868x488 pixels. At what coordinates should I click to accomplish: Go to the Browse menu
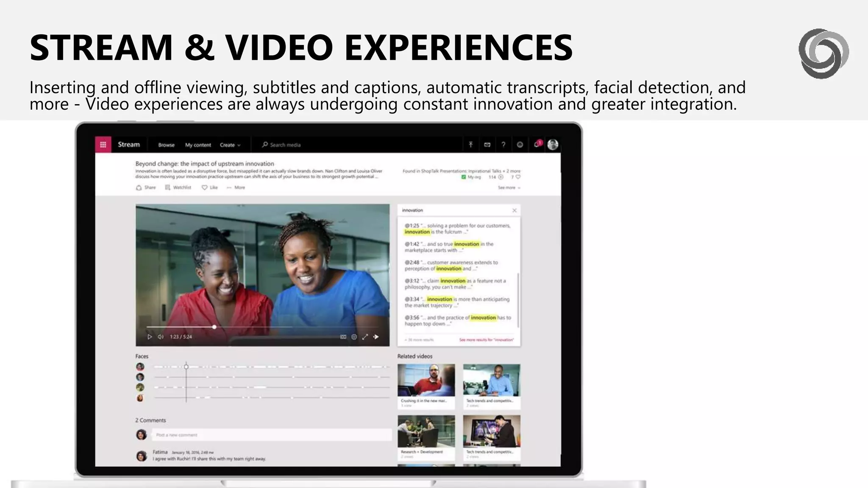166,145
